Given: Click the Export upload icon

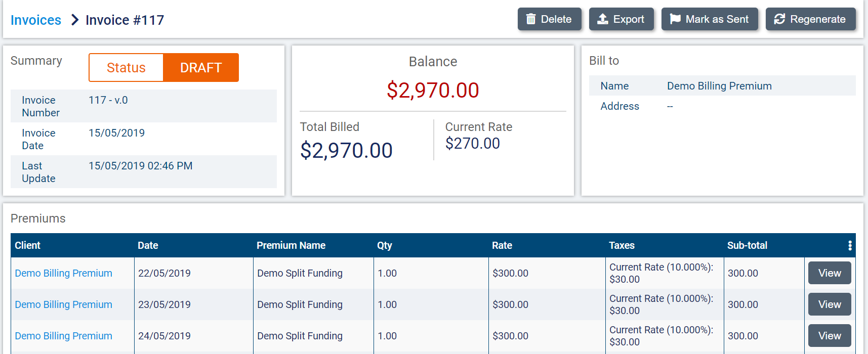Looking at the screenshot, I should 603,19.
